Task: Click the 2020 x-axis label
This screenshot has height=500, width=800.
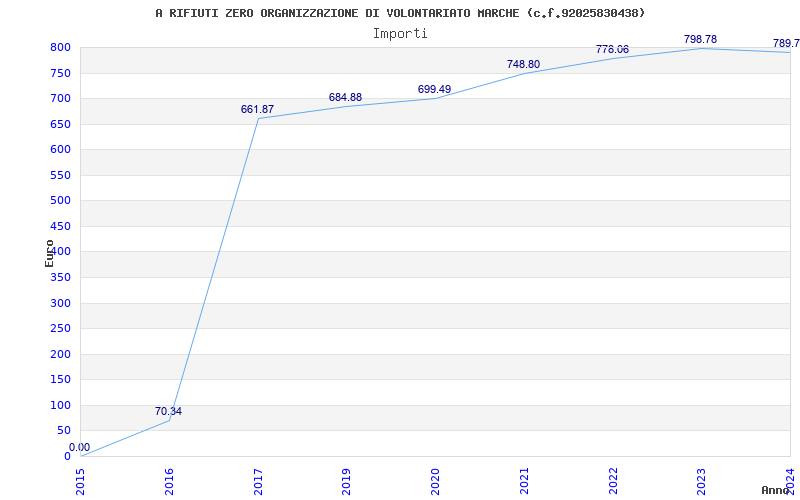Action: click(435, 481)
